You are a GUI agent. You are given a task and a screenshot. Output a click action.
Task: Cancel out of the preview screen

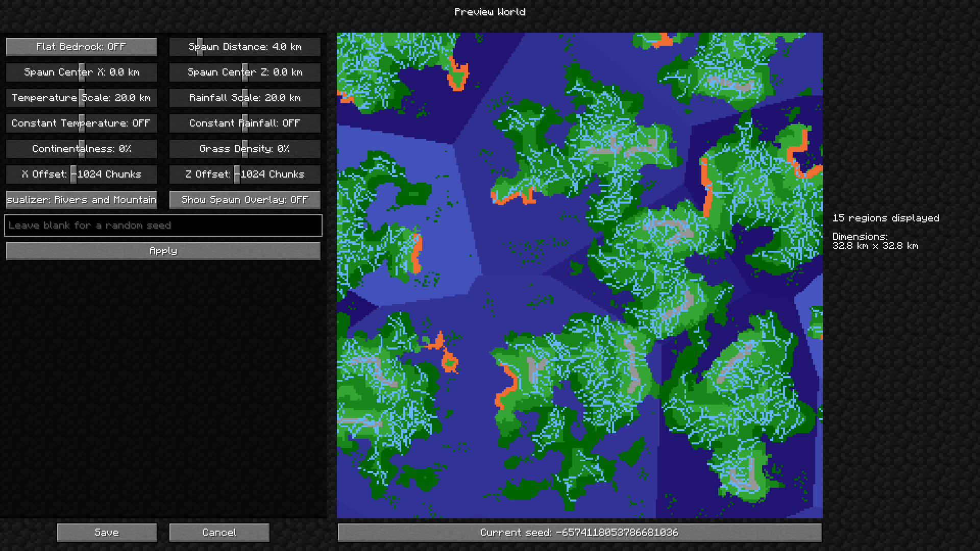click(218, 532)
